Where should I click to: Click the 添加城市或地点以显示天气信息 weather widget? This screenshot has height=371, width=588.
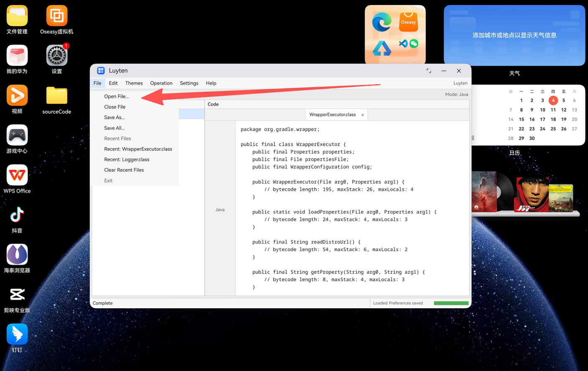[514, 35]
